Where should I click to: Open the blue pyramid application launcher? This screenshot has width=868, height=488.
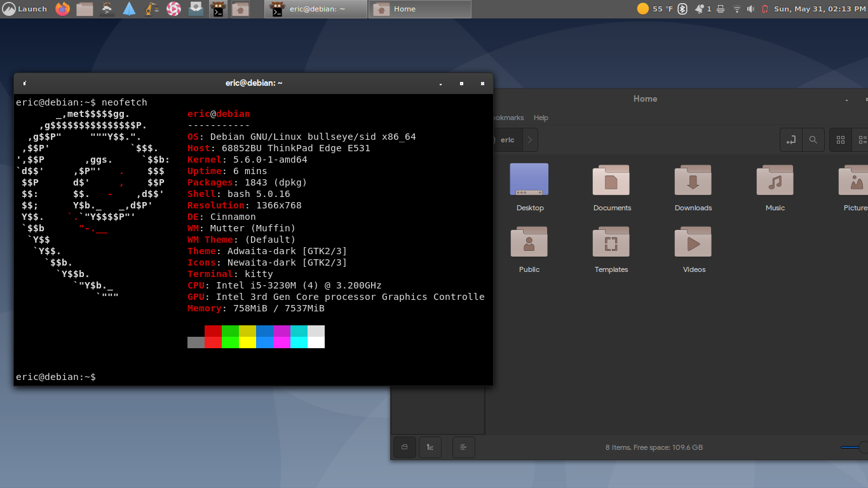click(x=130, y=9)
